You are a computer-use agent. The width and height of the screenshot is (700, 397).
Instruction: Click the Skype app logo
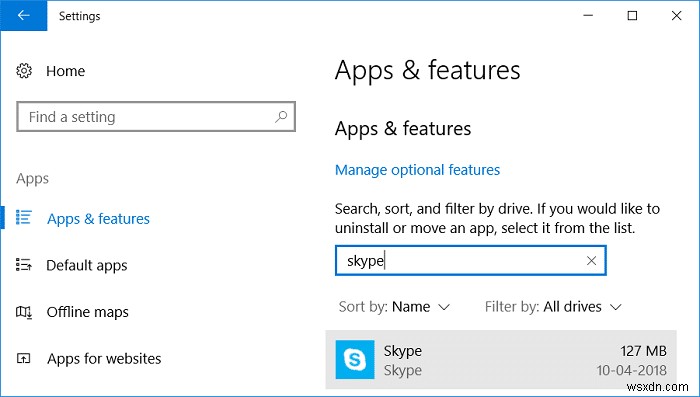pyautogui.click(x=355, y=359)
